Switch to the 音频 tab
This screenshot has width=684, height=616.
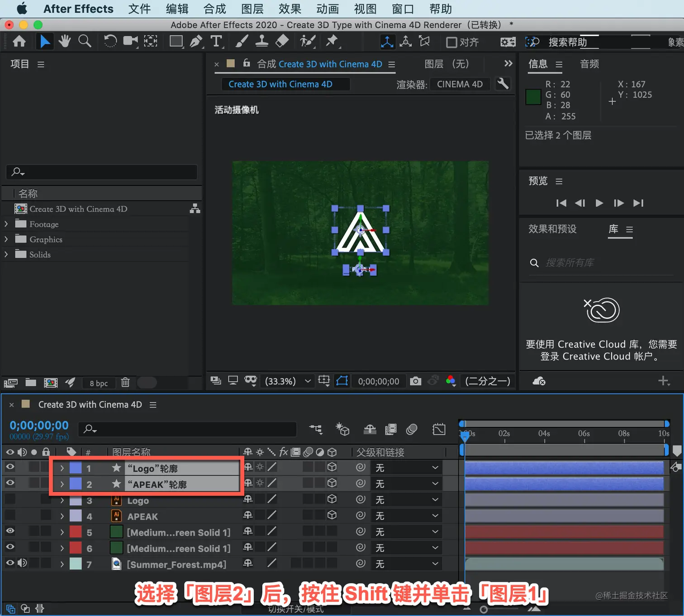pyautogui.click(x=589, y=64)
